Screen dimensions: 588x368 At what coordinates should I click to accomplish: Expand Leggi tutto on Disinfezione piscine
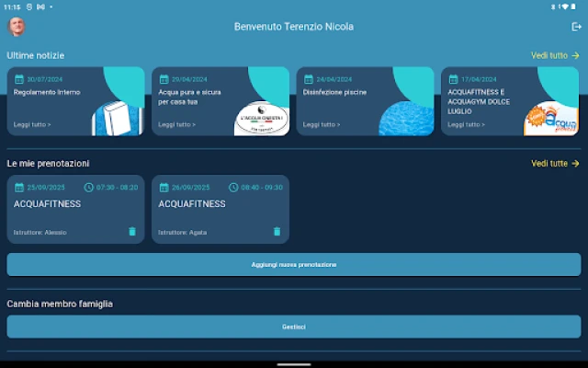click(x=322, y=124)
